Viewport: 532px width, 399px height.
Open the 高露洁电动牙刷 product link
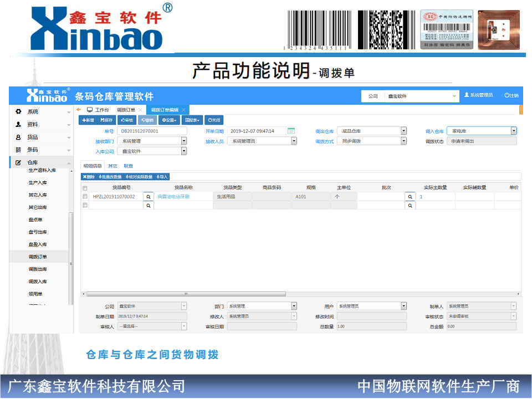tap(173, 196)
